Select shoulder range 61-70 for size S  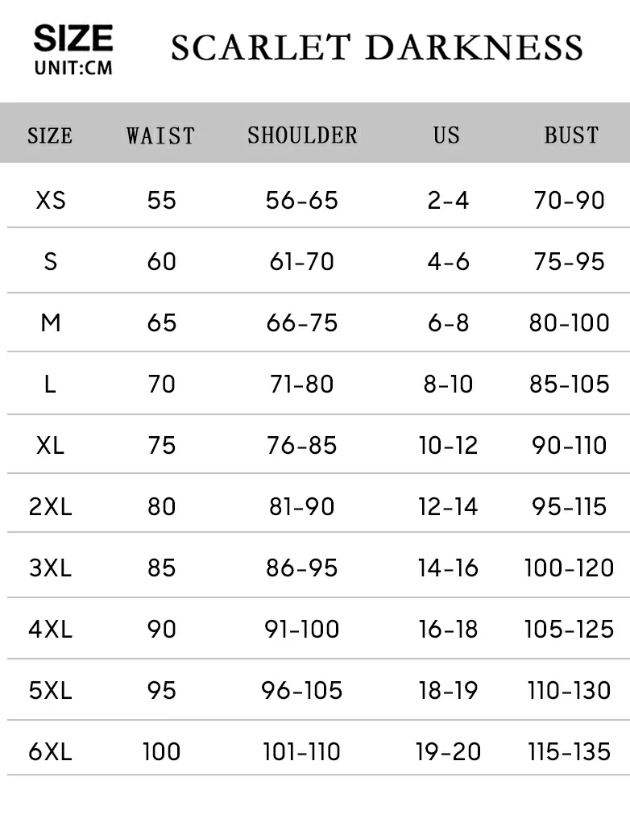point(302,261)
